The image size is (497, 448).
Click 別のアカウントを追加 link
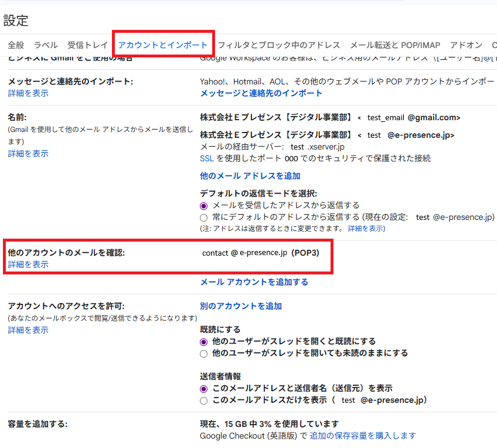tap(241, 306)
